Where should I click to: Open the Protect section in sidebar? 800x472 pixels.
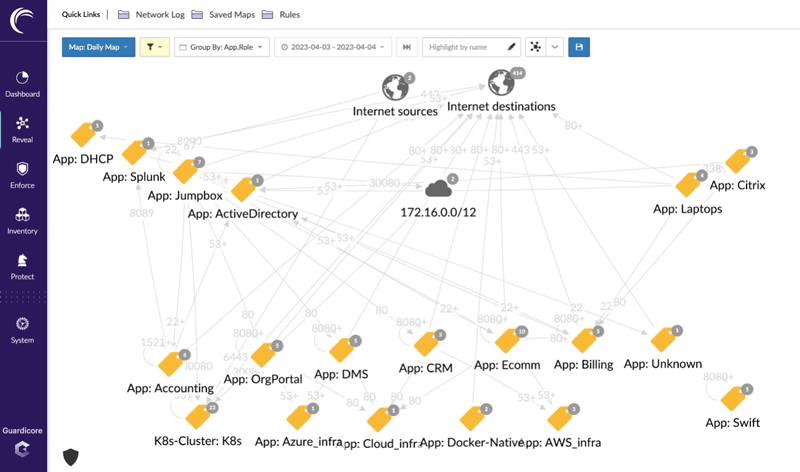coord(22,267)
